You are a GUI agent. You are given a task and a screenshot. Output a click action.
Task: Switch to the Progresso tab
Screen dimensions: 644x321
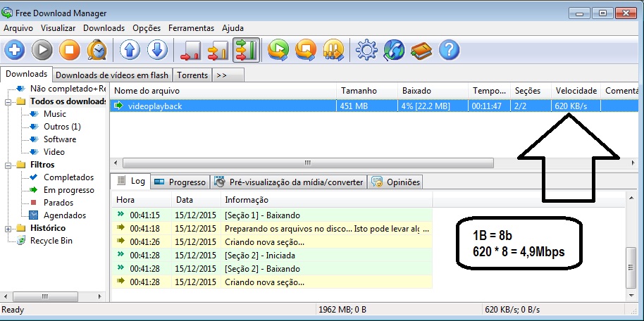tap(180, 182)
